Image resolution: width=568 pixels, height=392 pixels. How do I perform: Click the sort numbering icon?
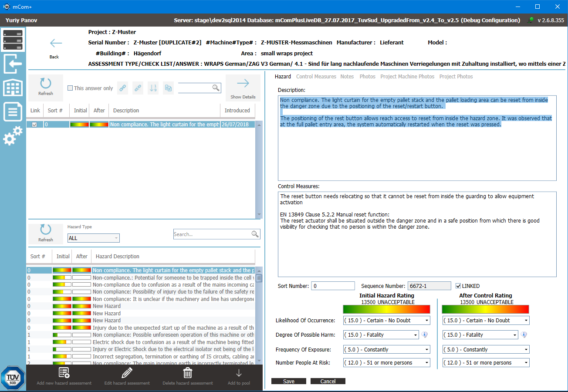(153, 88)
